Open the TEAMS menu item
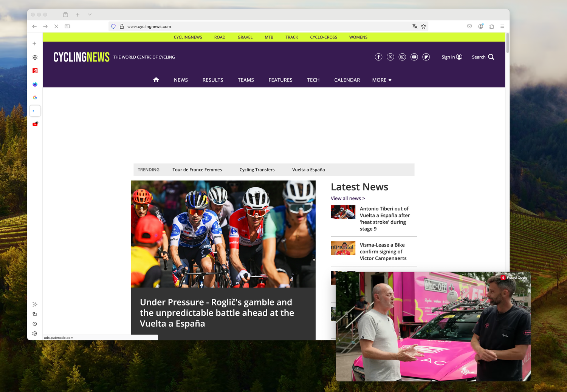567x392 pixels. tap(246, 80)
